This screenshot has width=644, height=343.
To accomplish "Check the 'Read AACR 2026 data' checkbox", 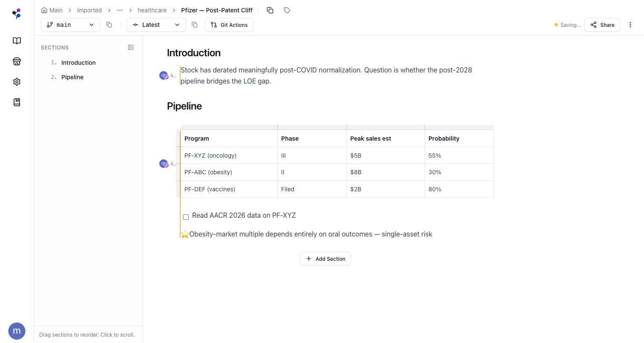I will (x=186, y=217).
